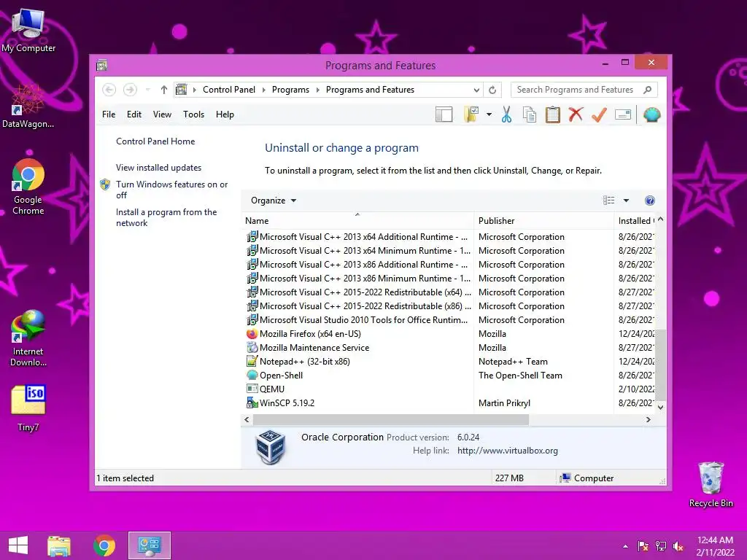This screenshot has width=747, height=560.
Task: Click the vertical scrollbar up arrow
Action: [660, 219]
